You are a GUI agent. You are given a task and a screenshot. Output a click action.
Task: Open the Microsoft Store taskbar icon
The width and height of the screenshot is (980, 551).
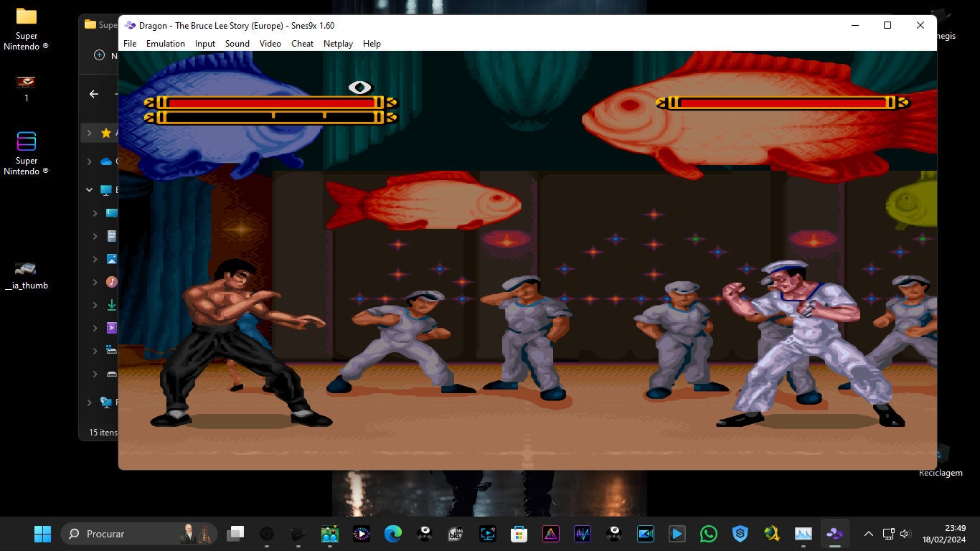click(x=519, y=534)
